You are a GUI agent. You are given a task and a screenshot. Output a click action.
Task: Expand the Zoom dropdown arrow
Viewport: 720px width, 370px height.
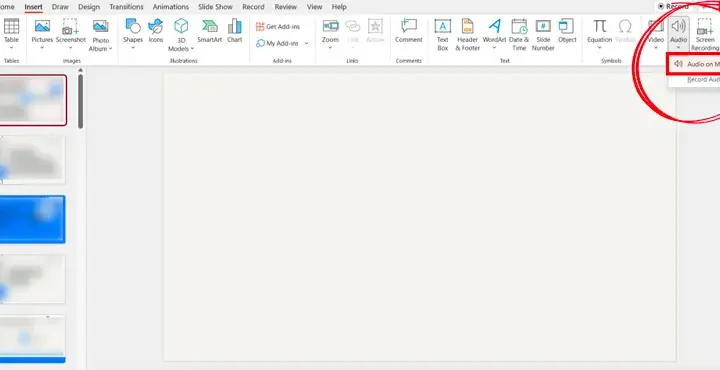click(x=330, y=47)
